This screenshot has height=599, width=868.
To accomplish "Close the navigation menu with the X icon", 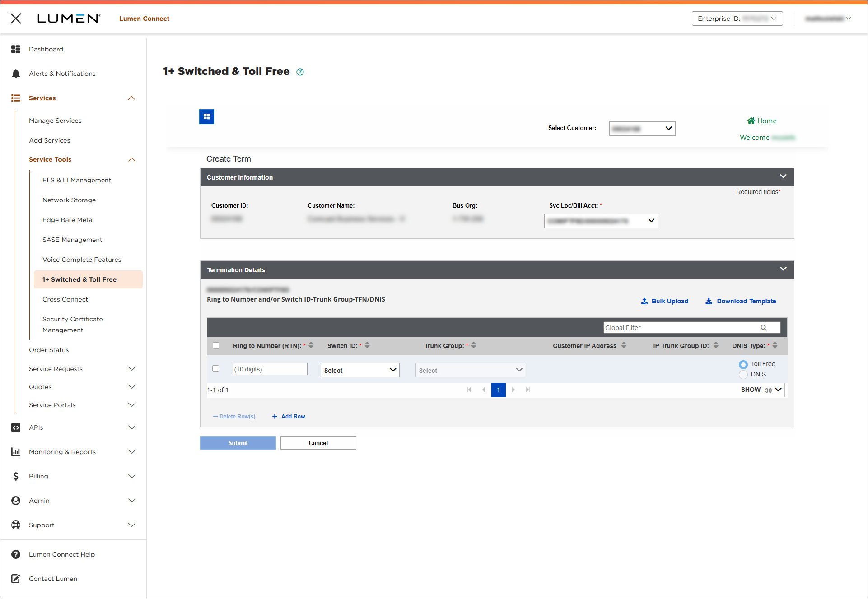I will pyautogui.click(x=16, y=19).
